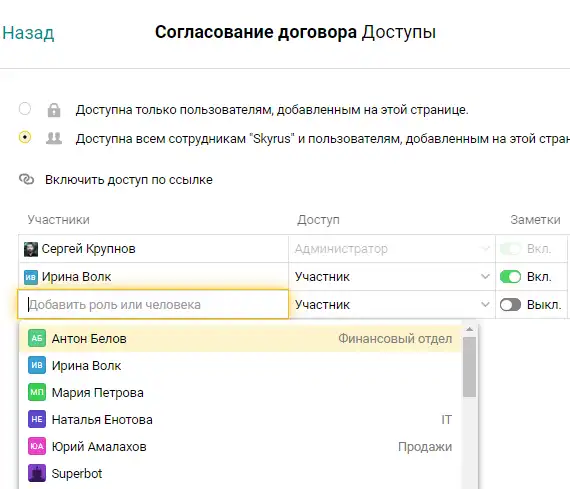Click the Финансовый отдел department label

tap(395, 338)
